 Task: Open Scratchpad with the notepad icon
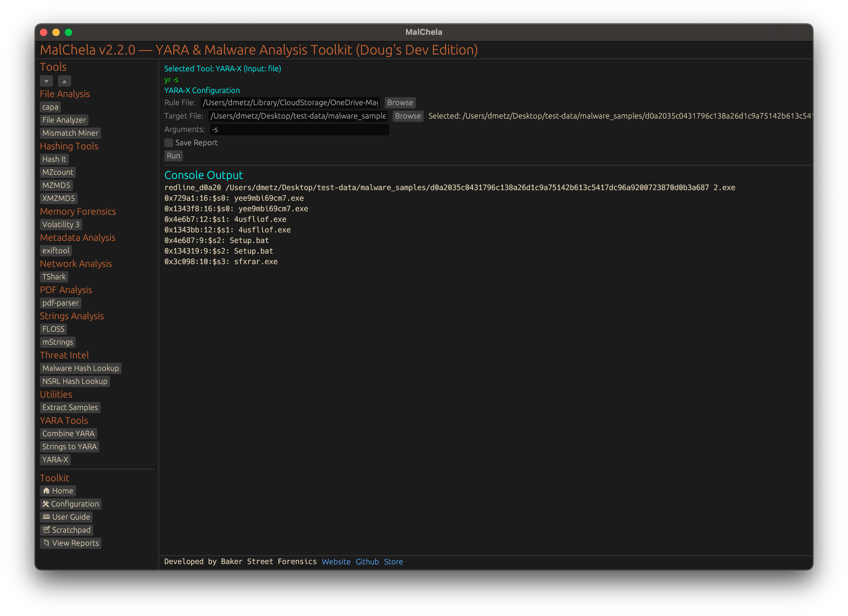pyautogui.click(x=67, y=530)
